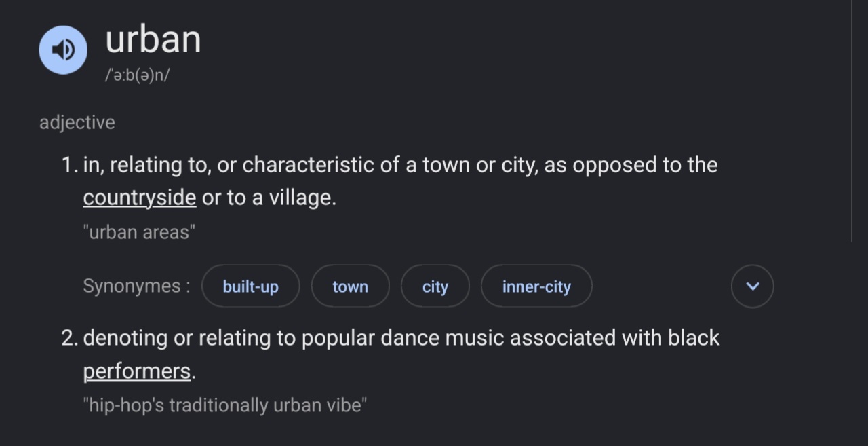Play the pronunciation audio for urban

pos(63,50)
